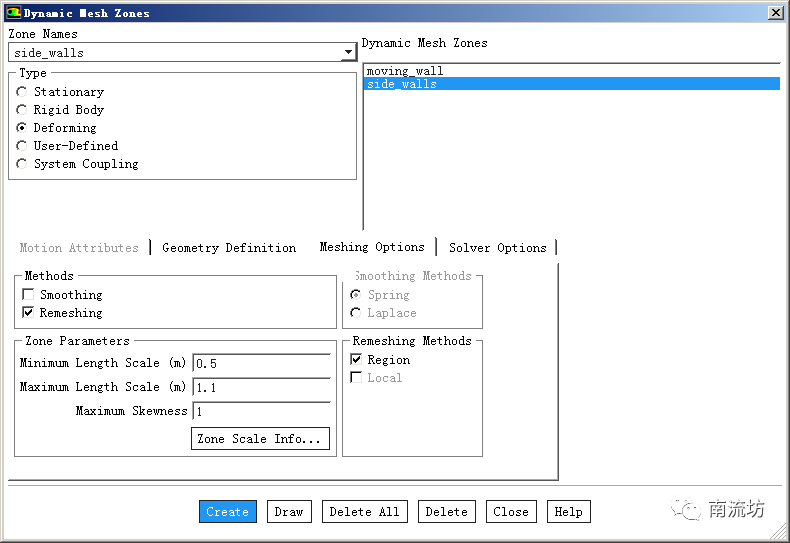This screenshot has height=543, width=790.
Task: Uncheck the Remeshing method checkbox
Action: pyautogui.click(x=28, y=313)
